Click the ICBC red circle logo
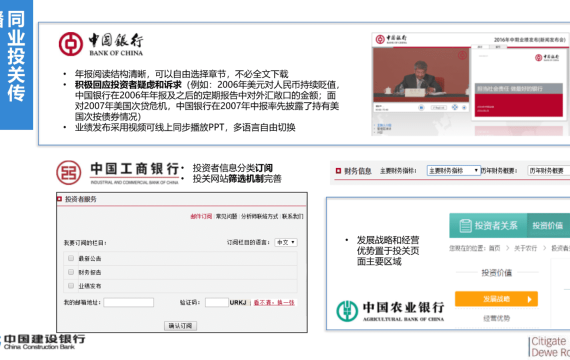The height and width of the screenshot is (360, 570). coord(69,172)
